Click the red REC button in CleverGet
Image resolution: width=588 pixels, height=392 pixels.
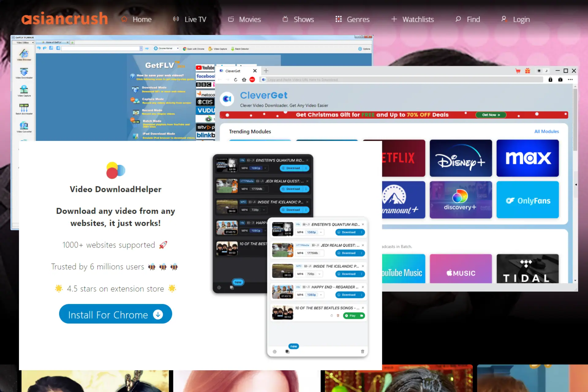(x=252, y=80)
